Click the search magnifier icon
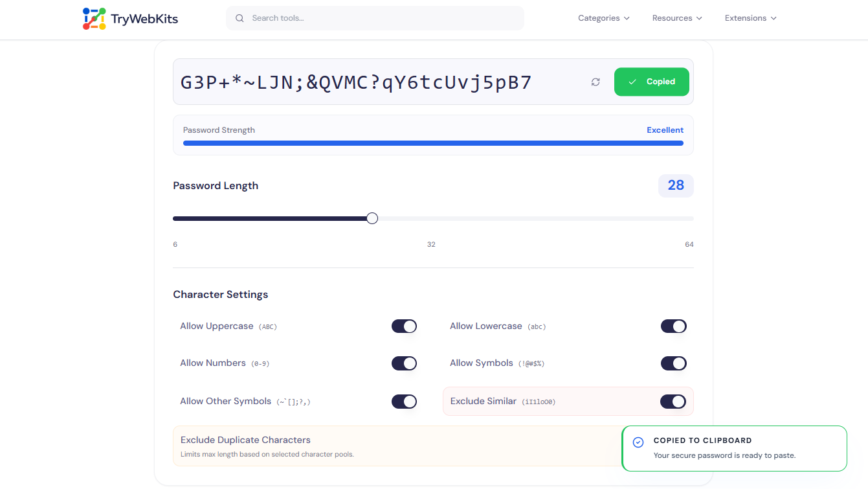 pyautogui.click(x=239, y=18)
